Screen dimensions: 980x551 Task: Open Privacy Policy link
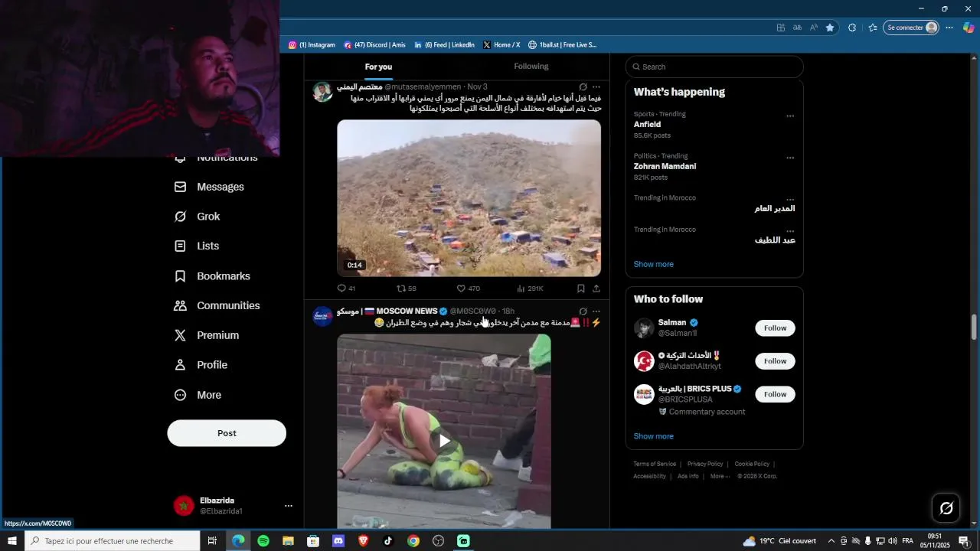tap(705, 464)
